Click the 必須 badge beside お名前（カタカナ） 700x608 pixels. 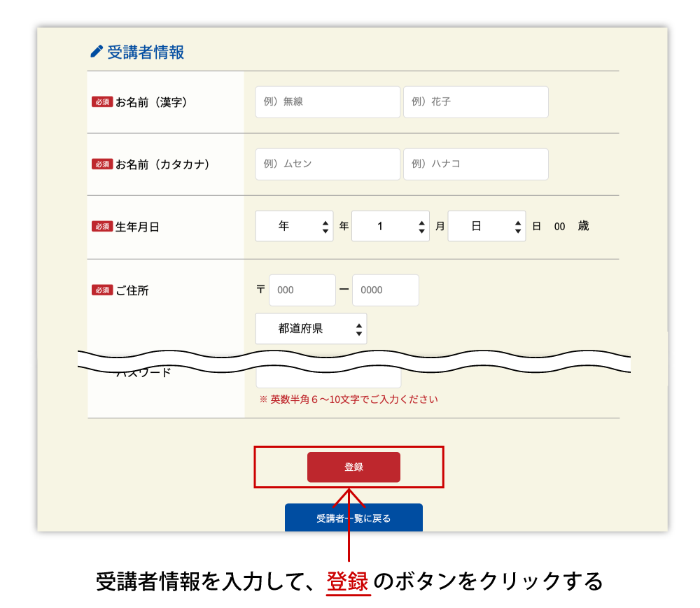[102, 164]
